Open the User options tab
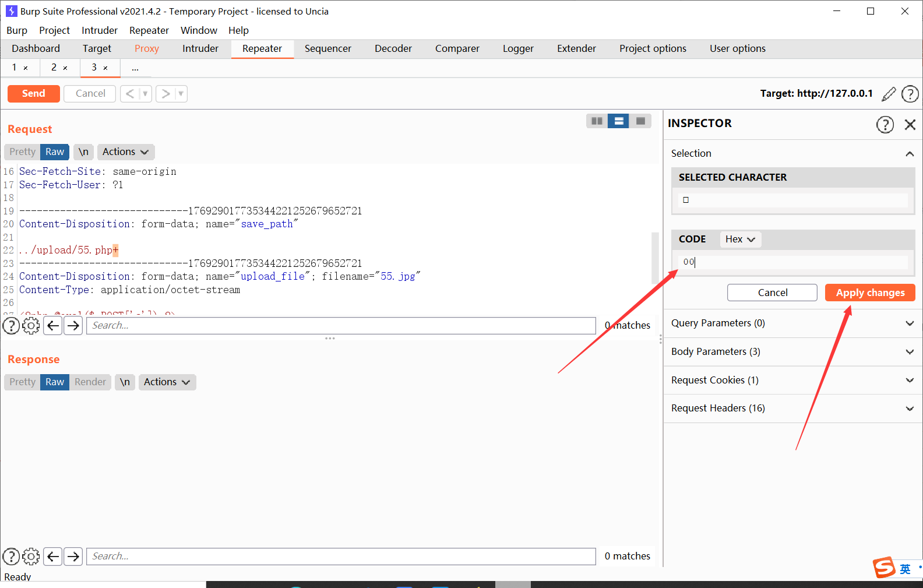This screenshot has height=588, width=923. coord(738,48)
